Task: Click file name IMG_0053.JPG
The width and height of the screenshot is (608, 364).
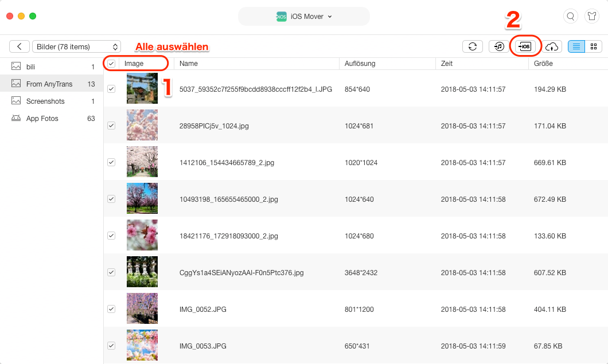Action: (x=203, y=346)
